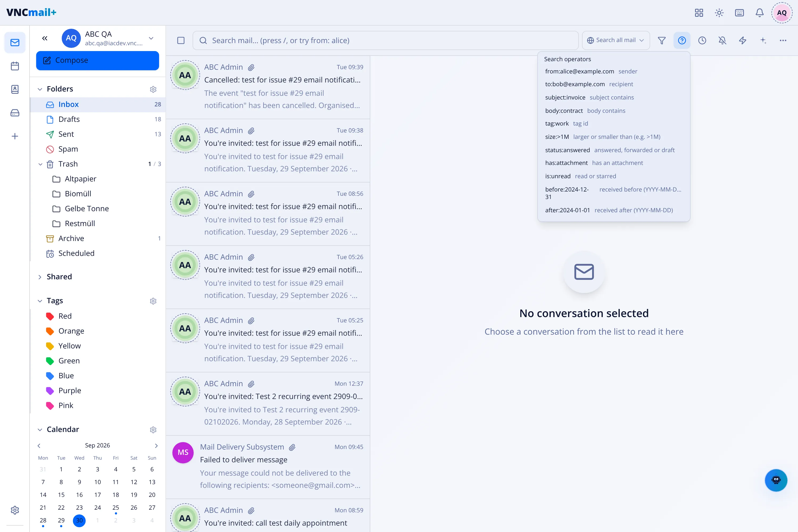Tick the select-all messages checkbox

pos(181,40)
